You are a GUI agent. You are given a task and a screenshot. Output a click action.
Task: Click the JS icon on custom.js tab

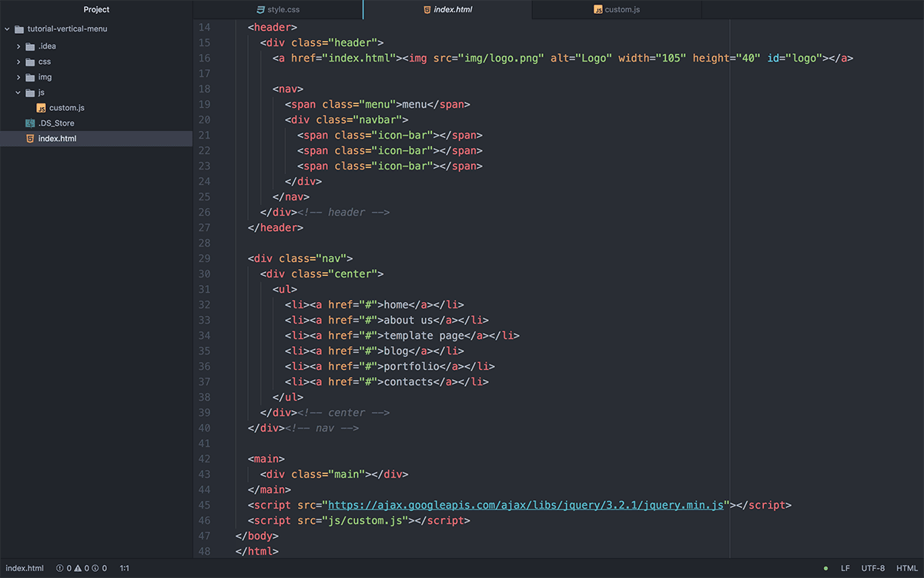(x=598, y=10)
